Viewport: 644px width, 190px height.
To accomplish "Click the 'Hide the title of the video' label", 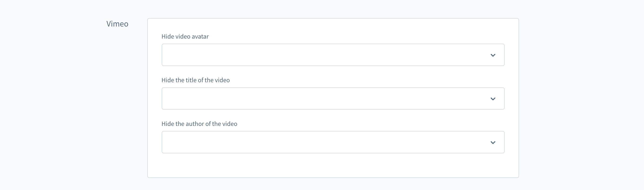I will (196, 80).
